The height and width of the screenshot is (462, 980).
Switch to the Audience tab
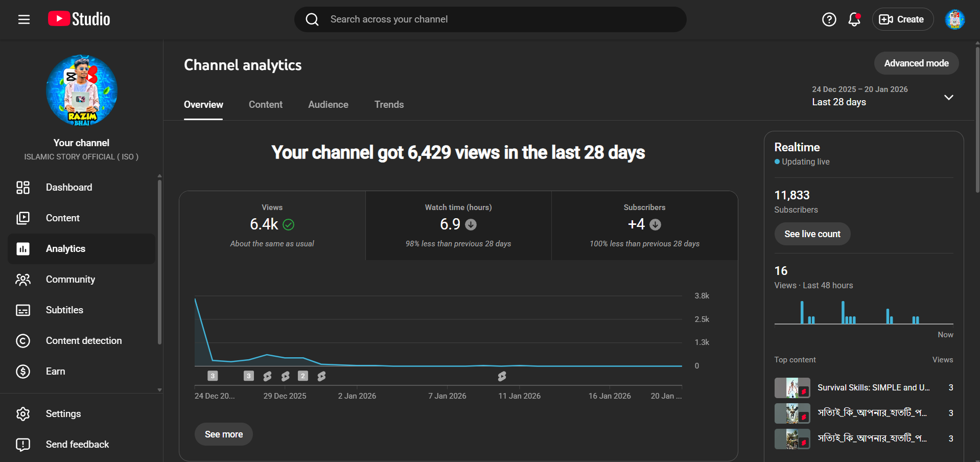pos(328,105)
